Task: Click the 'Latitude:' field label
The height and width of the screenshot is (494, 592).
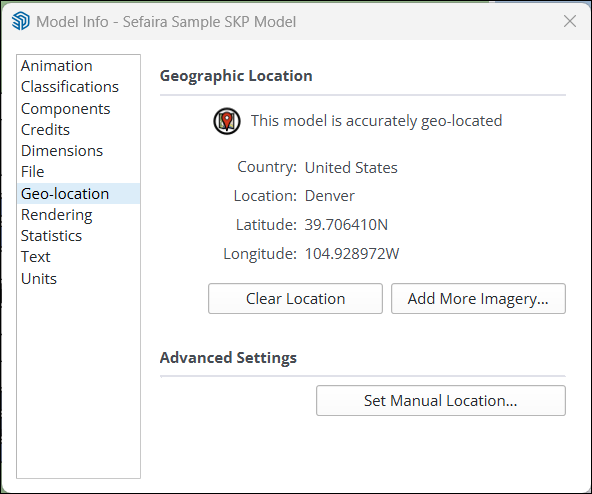Action: pyautogui.click(x=267, y=225)
